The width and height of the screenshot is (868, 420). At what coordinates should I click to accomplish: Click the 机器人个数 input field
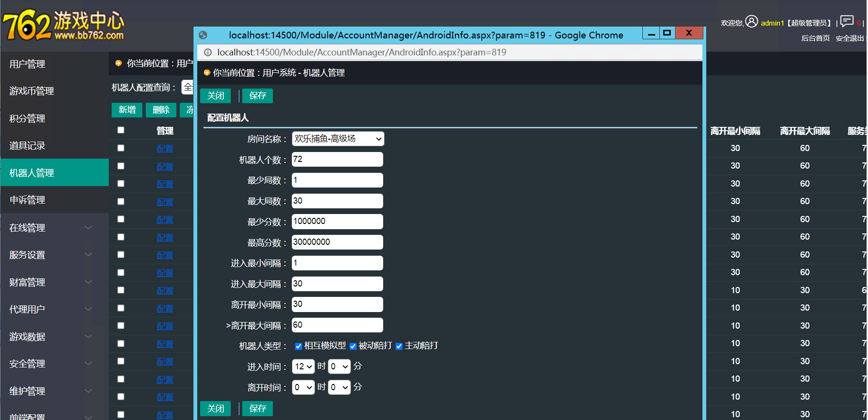(337, 160)
